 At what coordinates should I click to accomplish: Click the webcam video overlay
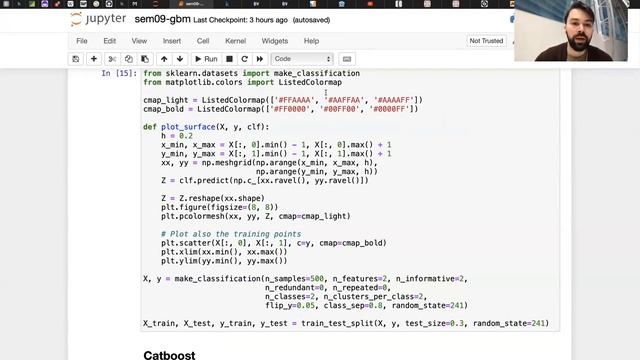(571, 31)
